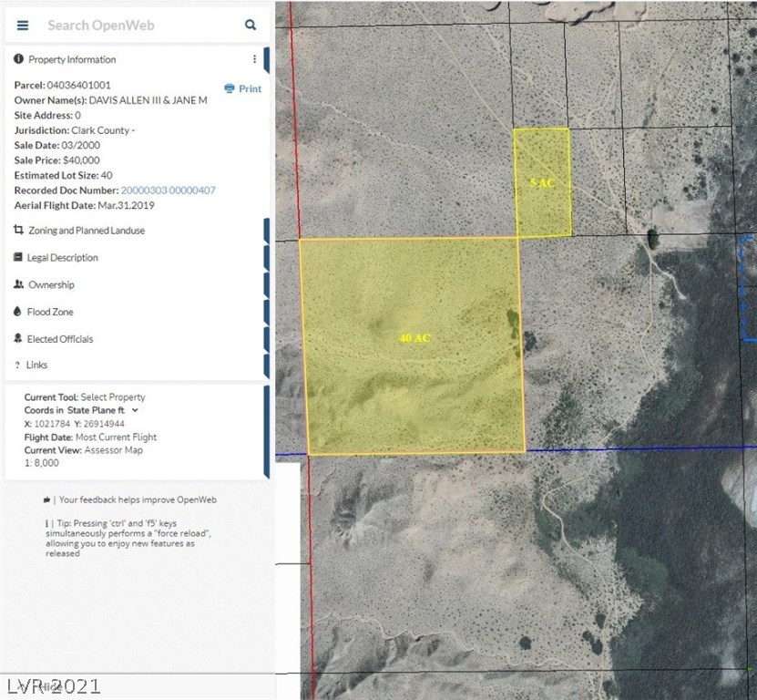Open the Zoning and Planned Landuse panel
The width and height of the screenshot is (757, 700).
pyautogui.click(x=18, y=231)
